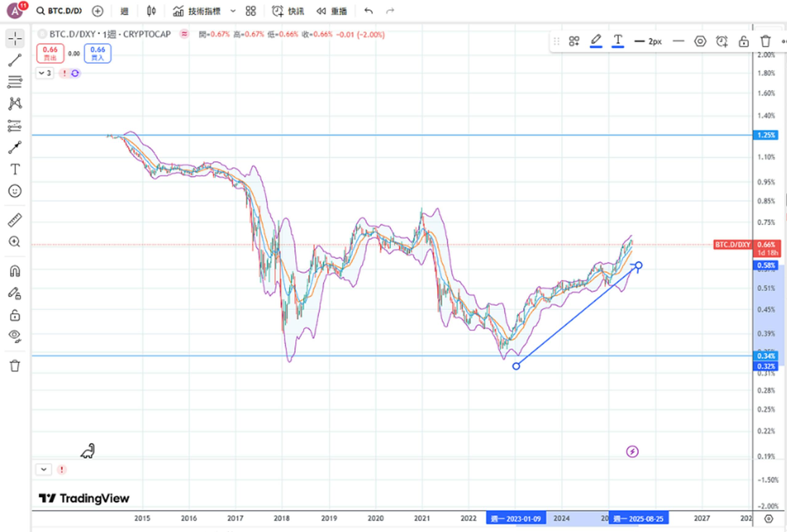Open the Fibonacci retracement tools
Image resolution: width=787 pixels, height=532 pixels.
(x=15, y=82)
